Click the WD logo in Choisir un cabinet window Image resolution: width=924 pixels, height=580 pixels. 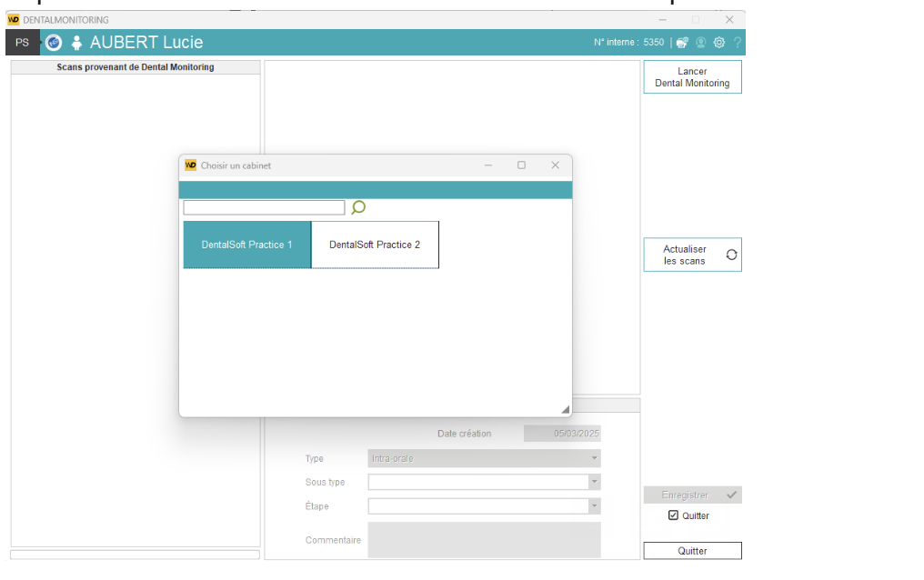[x=190, y=165]
